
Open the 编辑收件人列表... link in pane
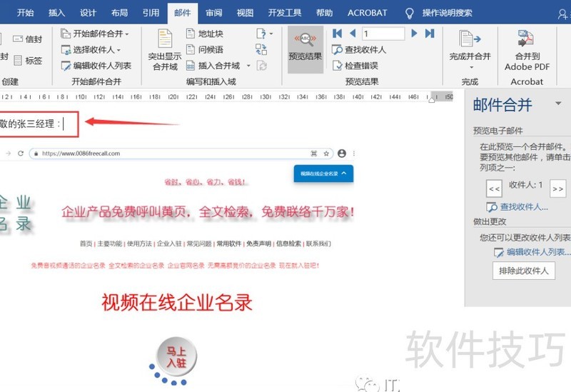pyautogui.click(x=532, y=252)
